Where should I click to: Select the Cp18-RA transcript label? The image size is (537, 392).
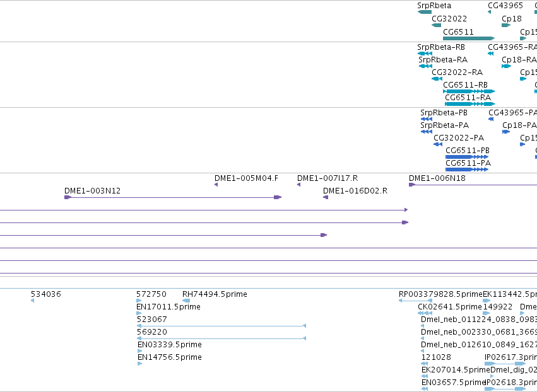pyautogui.click(x=519, y=59)
